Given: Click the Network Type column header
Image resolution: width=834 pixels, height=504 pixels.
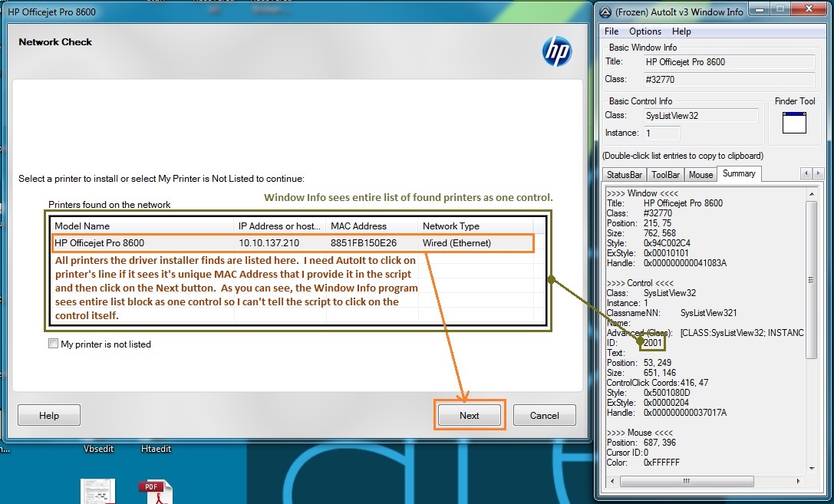Looking at the screenshot, I should 475,226.
